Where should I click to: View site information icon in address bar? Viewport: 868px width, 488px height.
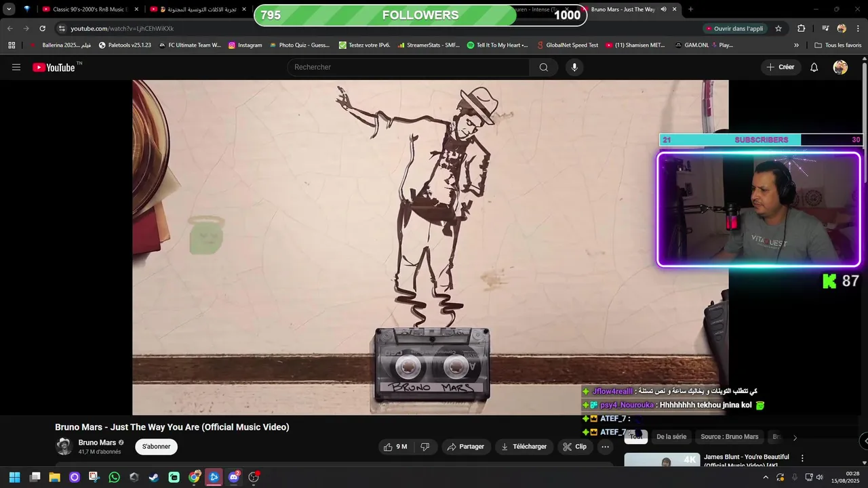[62, 28]
